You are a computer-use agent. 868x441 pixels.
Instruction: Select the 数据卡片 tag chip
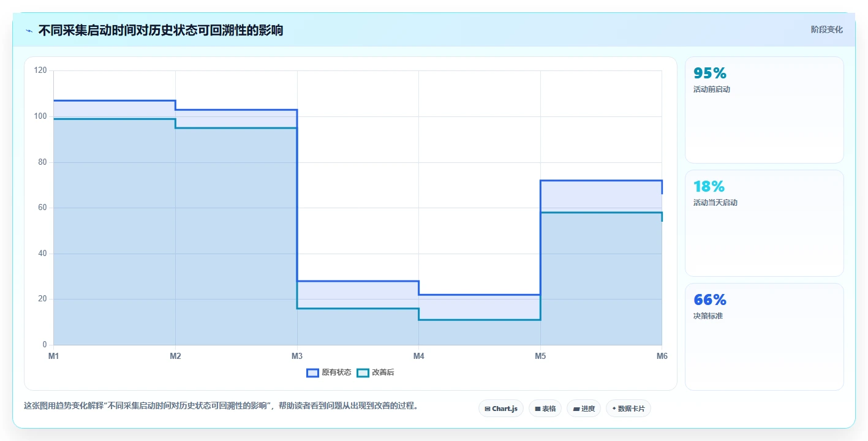click(628, 409)
